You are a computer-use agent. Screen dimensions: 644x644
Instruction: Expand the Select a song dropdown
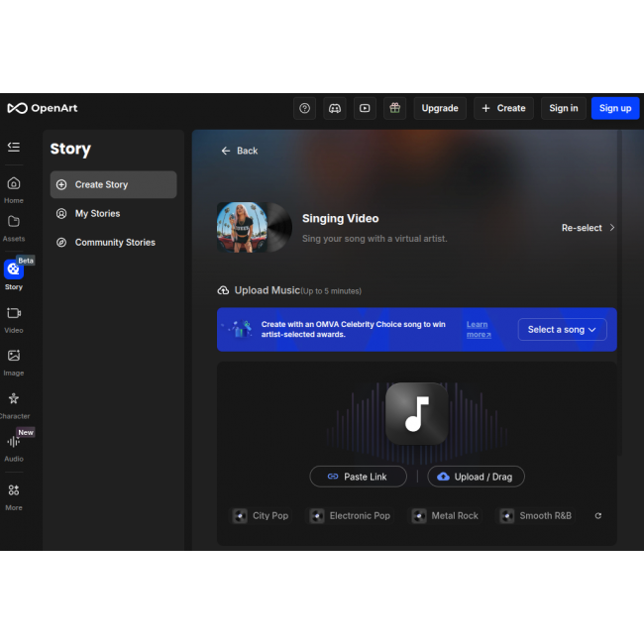point(562,330)
